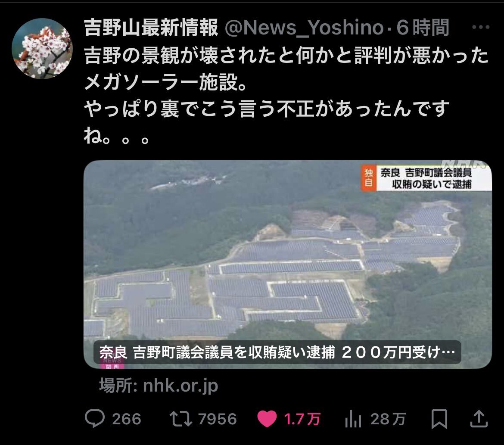Image resolution: width=504 pixels, height=445 pixels.
Task: Click the 奈良 吉野町議会議員 headline caption
Action: pos(277,352)
